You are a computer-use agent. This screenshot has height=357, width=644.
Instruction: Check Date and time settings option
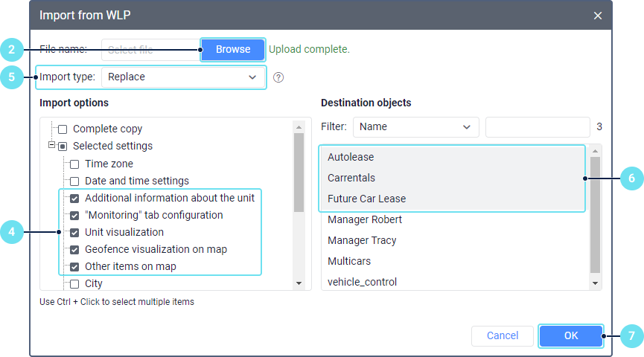[x=74, y=181]
